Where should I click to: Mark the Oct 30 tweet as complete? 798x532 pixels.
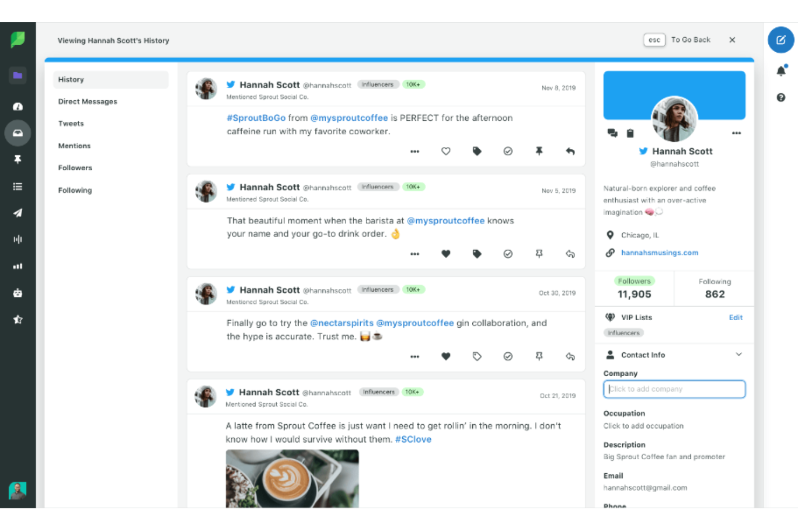(x=507, y=356)
